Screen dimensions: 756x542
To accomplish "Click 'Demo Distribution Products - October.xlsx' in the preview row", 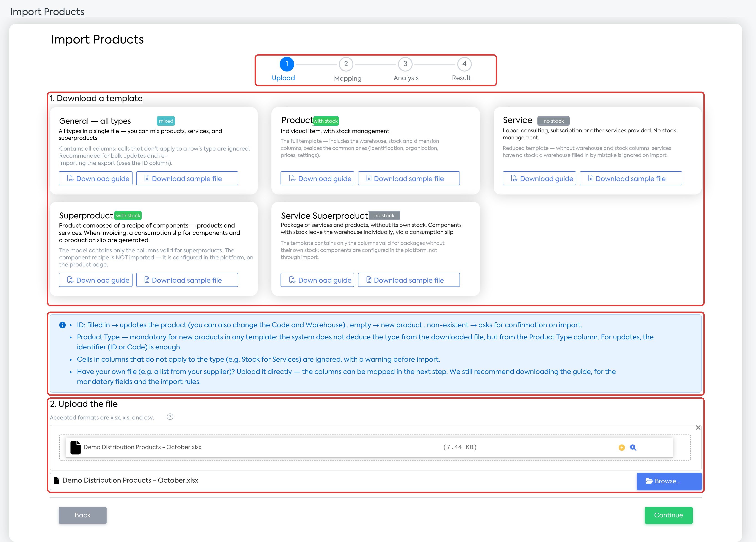I will 142,447.
